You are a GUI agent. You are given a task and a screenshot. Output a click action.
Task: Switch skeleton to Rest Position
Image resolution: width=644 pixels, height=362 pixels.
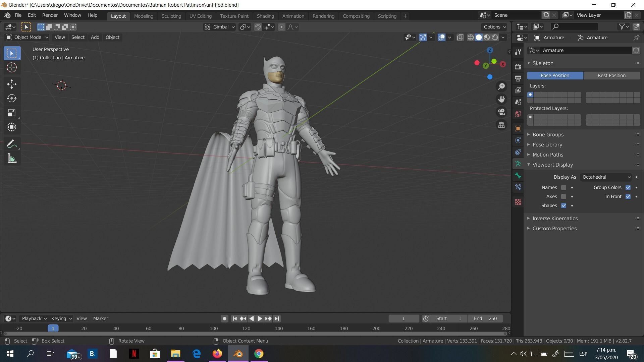(611, 75)
